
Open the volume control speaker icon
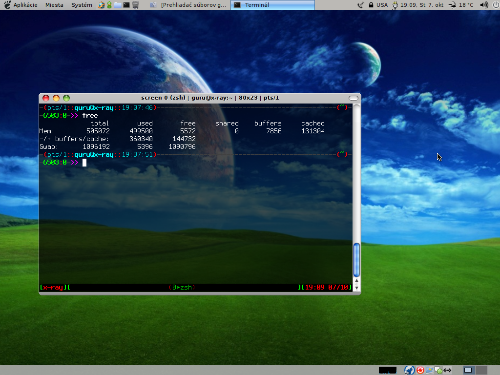(x=484, y=5)
